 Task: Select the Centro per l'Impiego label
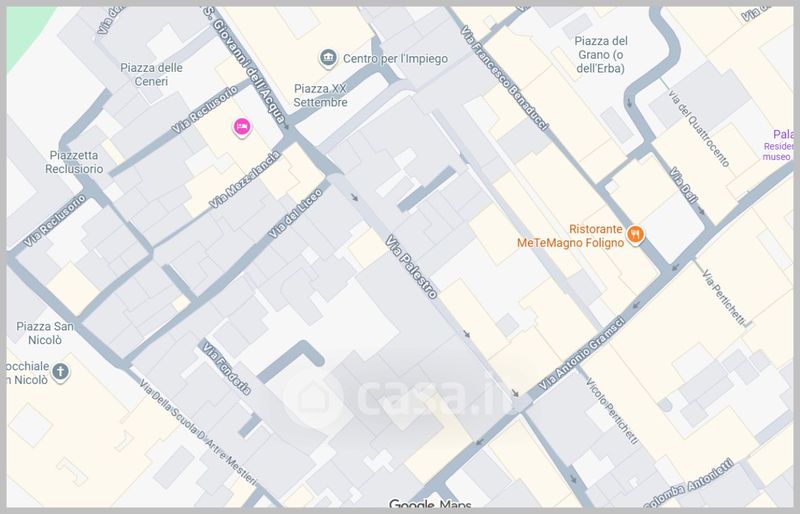coord(395,59)
